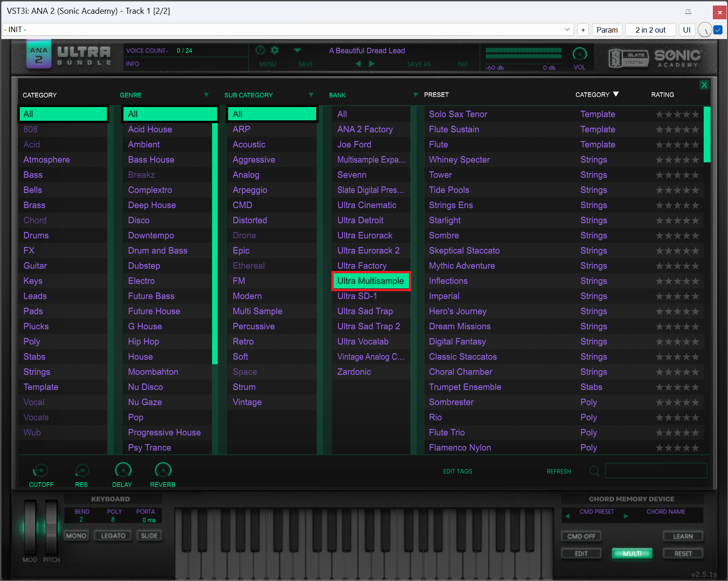Rate Imperial preset stars
The height and width of the screenshot is (581, 728).
[x=678, y=296]
